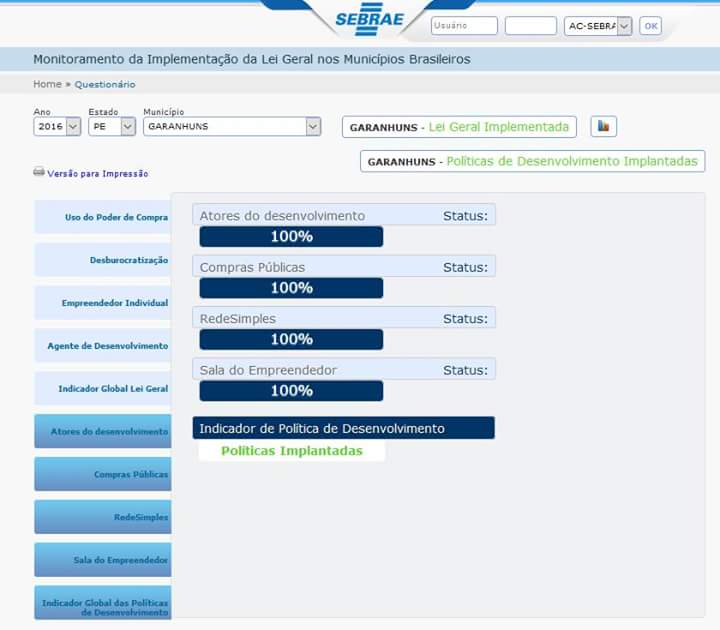Click the password field beside Usuário
Screen dimensions: 720x630
coord(531,26)
